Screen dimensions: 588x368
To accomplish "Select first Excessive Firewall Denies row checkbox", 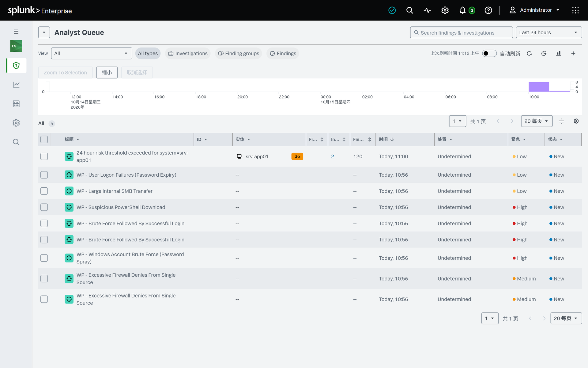I will point(44,278).
